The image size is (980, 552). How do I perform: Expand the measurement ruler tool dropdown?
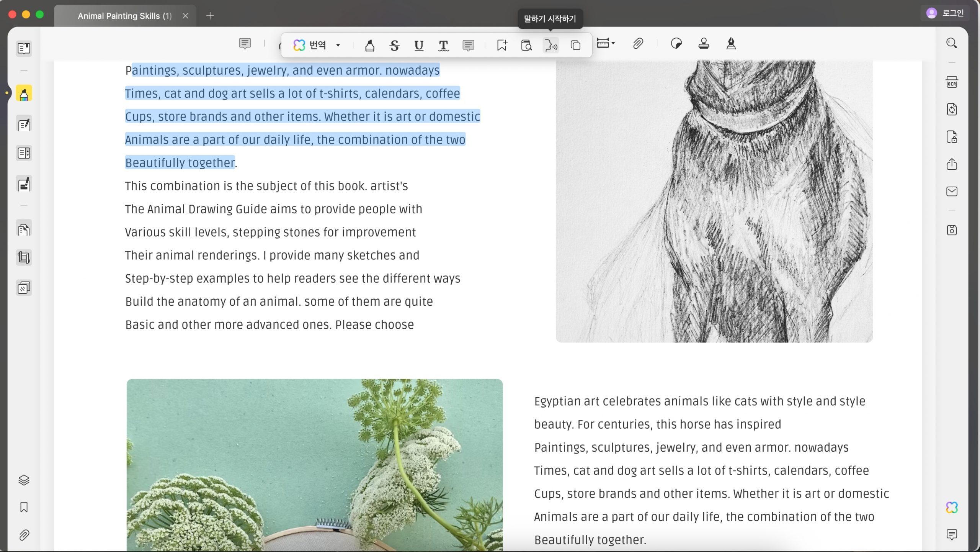[x=614, y=43]
